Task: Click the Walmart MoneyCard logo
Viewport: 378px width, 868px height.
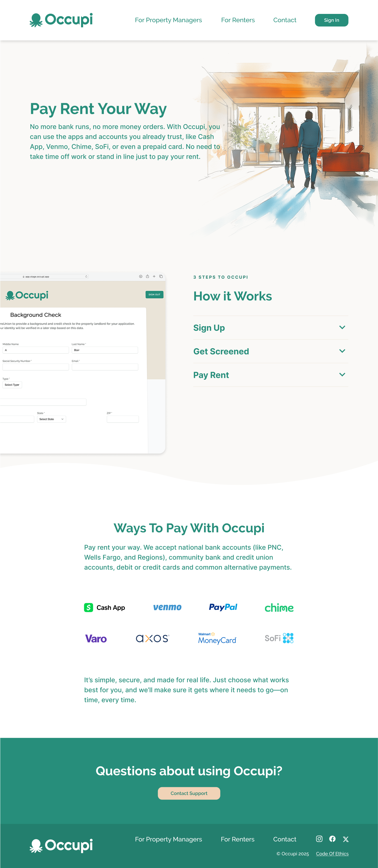Action: pyautogui.click(x=217, y=638)
